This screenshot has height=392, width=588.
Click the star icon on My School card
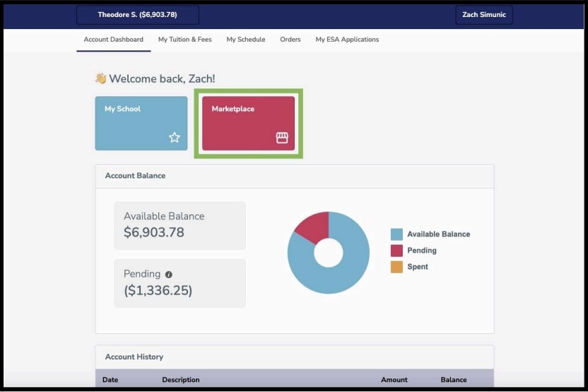[175, 137]
